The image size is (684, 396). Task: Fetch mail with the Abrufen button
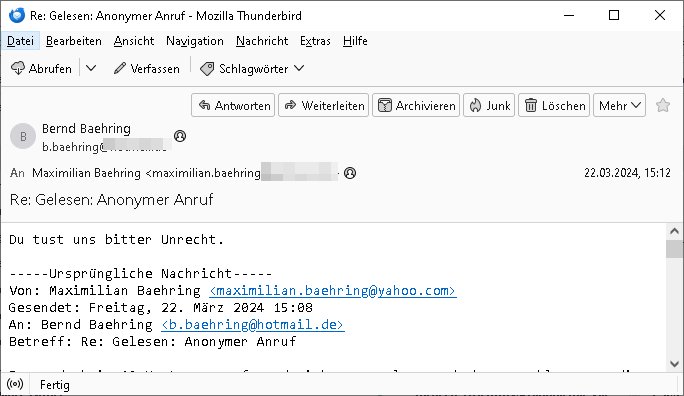point(41,68)
